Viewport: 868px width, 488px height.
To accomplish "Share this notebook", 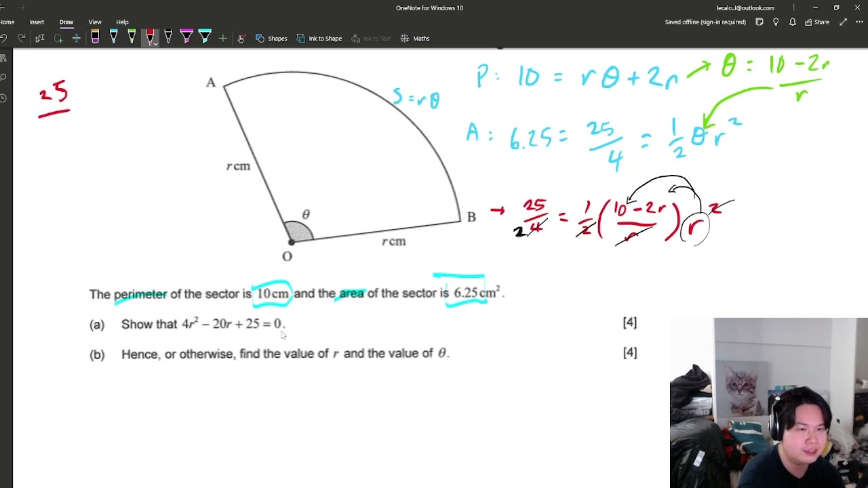I will (817, 22).
